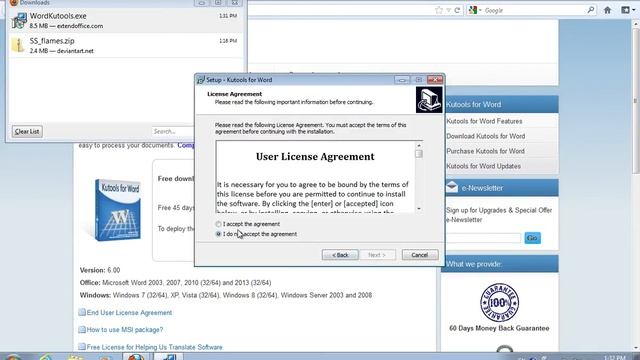Screen dimensions: 640x360
Task: Select the 'SS_flames.zip' file name
Action: click(x=52, y=41)
